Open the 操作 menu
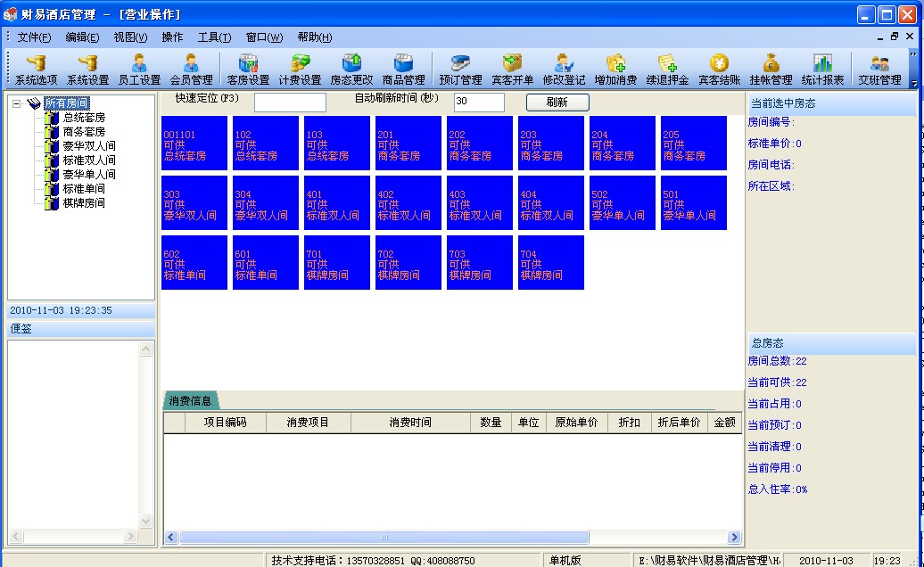Viewport: 924px width, 567px height. (172, 37)
